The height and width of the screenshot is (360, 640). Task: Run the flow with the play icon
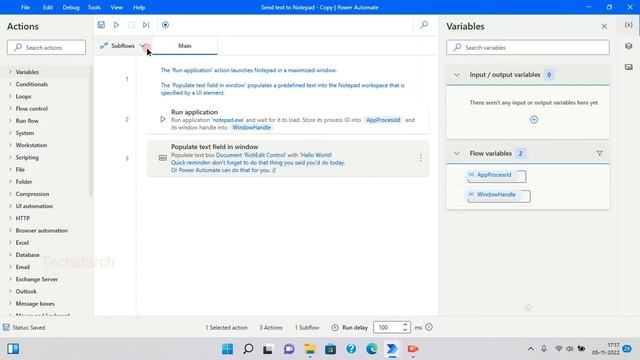tap(116, 25)
